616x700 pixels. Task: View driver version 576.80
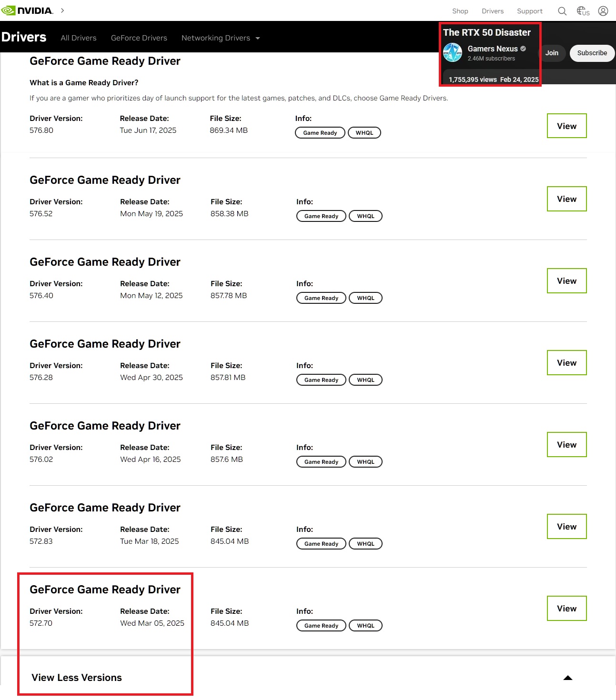tap(567, 126)
